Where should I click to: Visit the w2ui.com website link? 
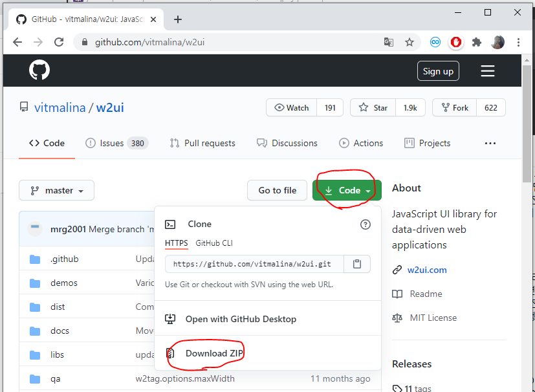pyautogui.click(x=427, y=270)
